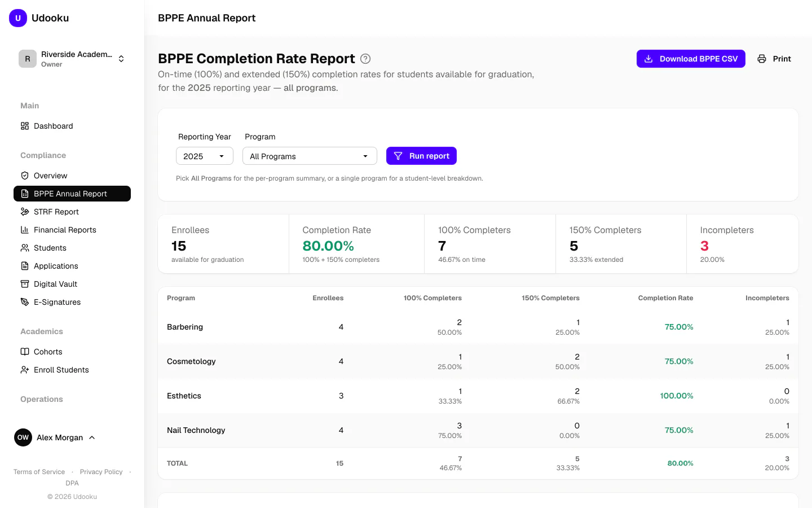
Task: Click the Enrollees table column header
Action: pyautogui.click(x=328, y=298)
